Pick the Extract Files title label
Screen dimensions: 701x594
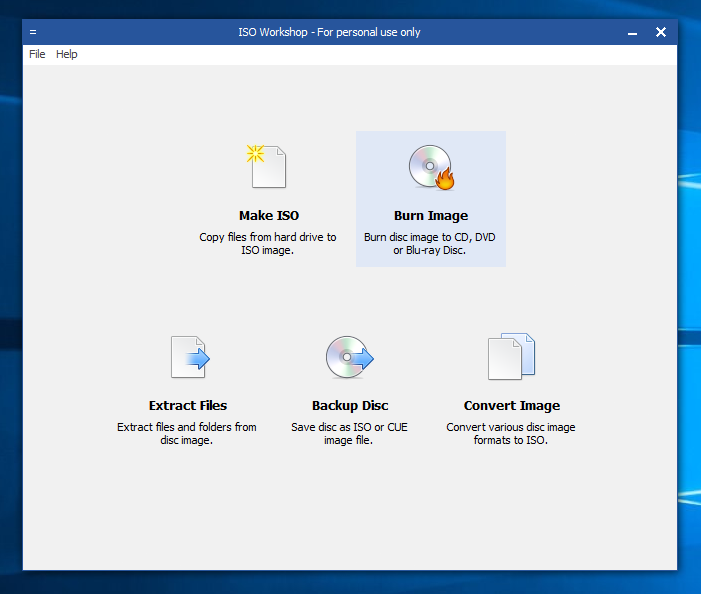188,405
